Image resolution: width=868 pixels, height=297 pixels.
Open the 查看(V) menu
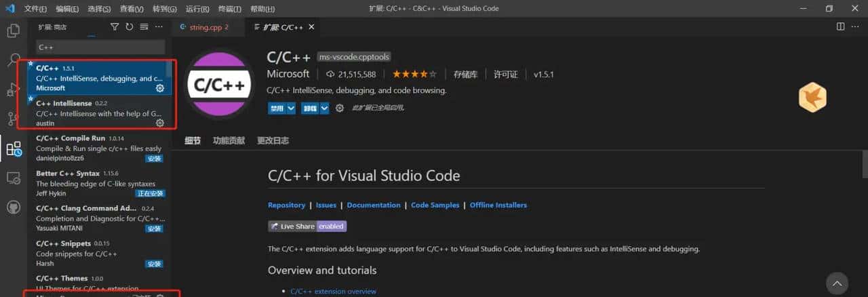tap(132, 9)
